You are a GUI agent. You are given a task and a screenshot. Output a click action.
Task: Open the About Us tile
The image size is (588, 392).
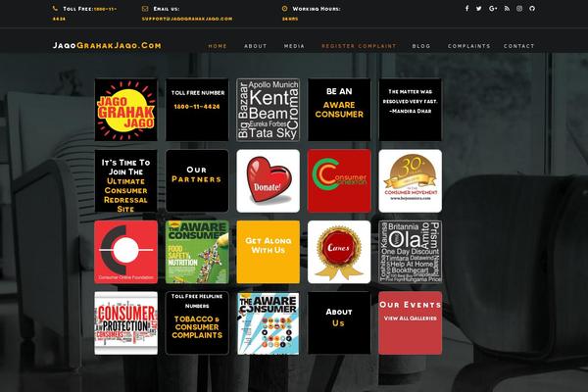click(339, 323)
